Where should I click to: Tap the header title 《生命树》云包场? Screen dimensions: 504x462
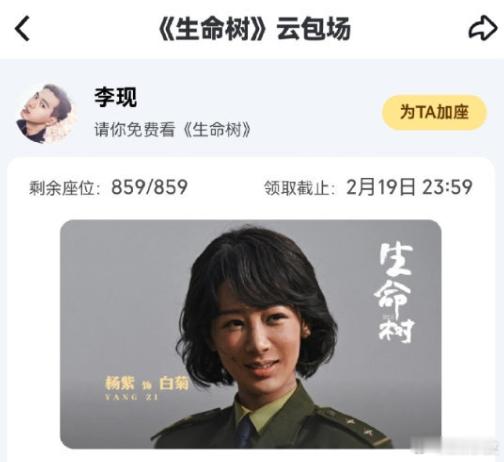(254, 29)
